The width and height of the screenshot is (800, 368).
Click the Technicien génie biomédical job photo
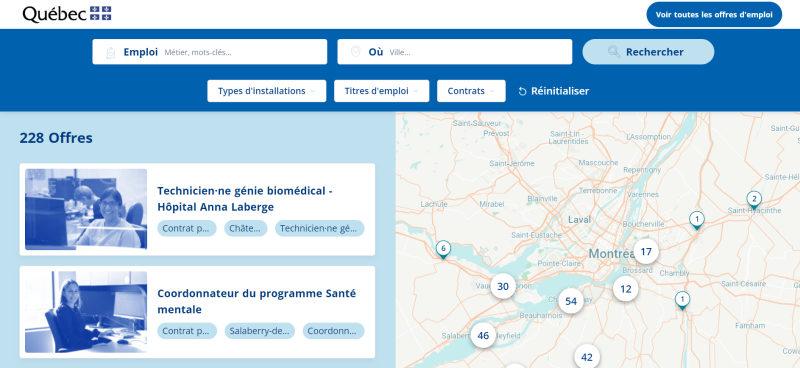(86, 209)
